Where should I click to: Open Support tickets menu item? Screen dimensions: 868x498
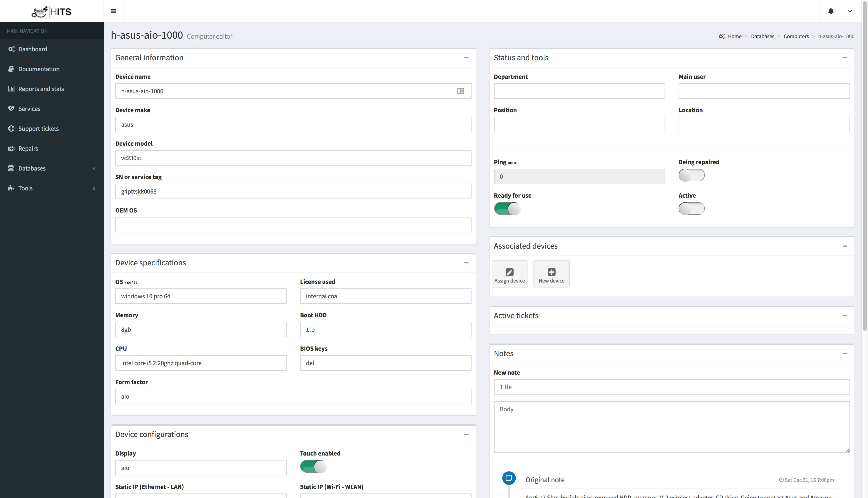[x=38, y=129]
